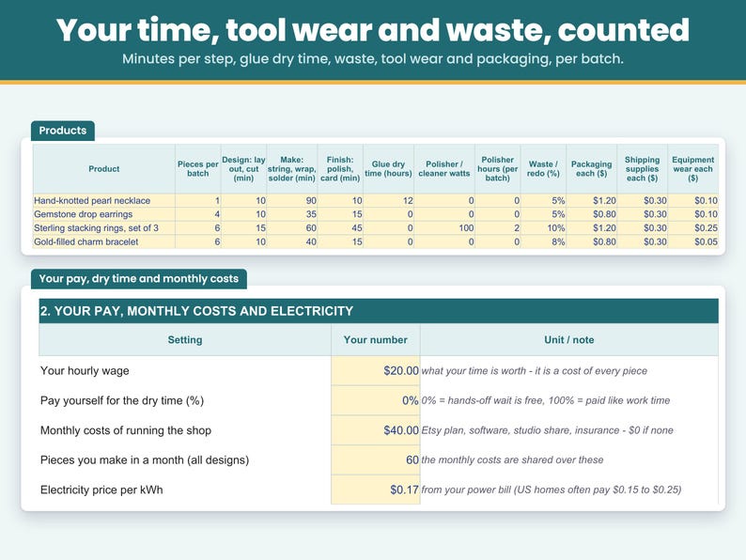Select stacking rings waste value 10%
Viewport: 746px width, 560px height.
point(543,228)
